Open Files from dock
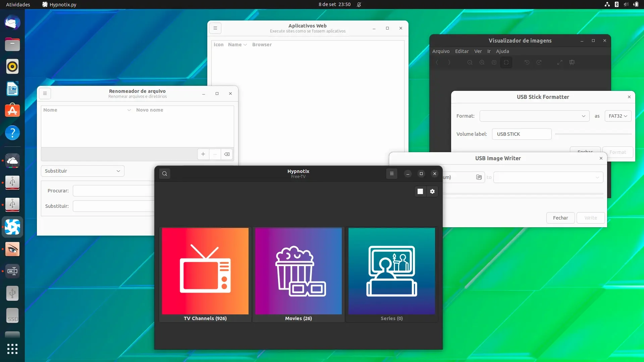 (12, 45)
